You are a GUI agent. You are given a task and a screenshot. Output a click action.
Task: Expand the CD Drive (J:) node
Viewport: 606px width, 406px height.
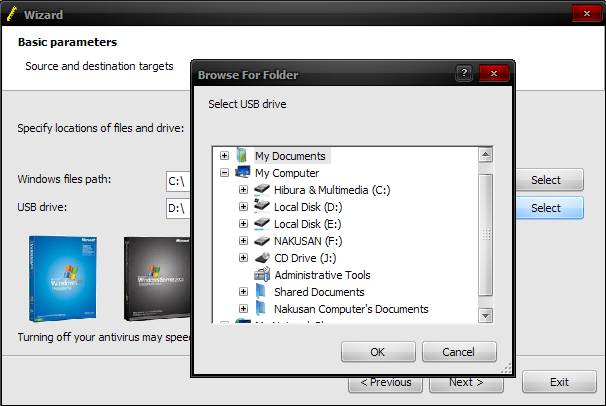click(243, 258)
